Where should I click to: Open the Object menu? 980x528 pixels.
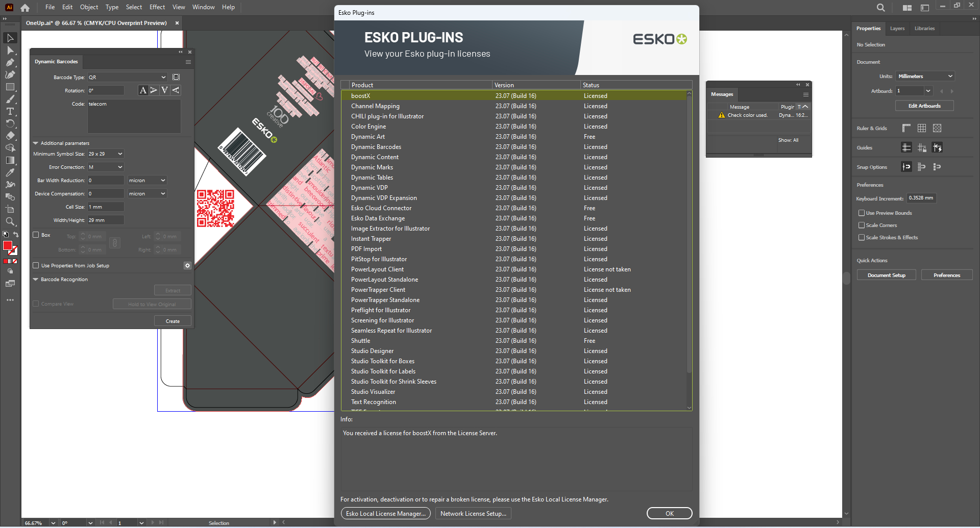point(89,7)
